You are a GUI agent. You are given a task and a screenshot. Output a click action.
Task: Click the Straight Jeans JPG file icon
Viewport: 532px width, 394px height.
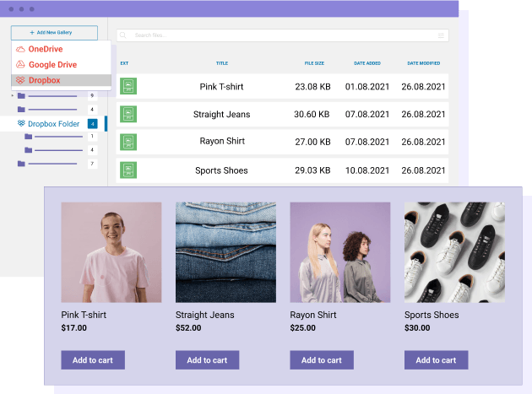pos(128,114)
